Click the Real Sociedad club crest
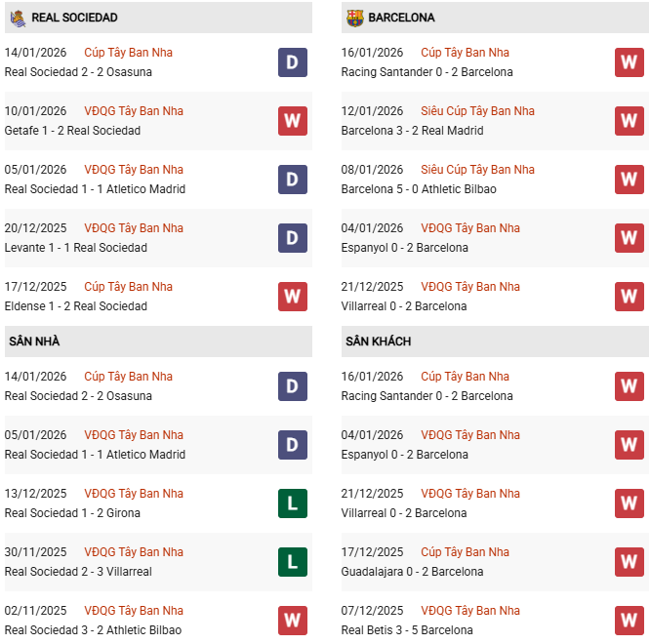Screen dimensions: 650x644 18,18
